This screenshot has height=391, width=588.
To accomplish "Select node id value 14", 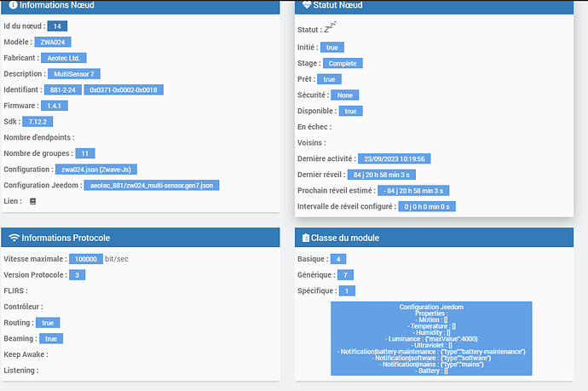I will click(x=57, y=26).
